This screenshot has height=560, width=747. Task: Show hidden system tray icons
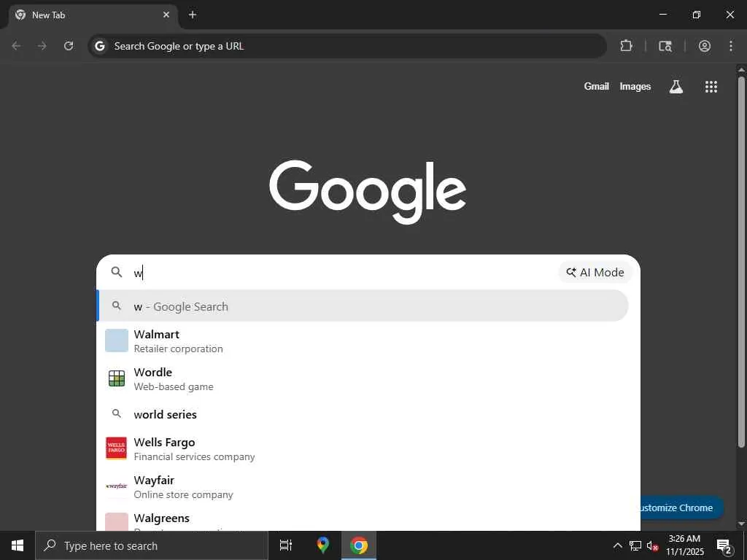pos(617,545)
